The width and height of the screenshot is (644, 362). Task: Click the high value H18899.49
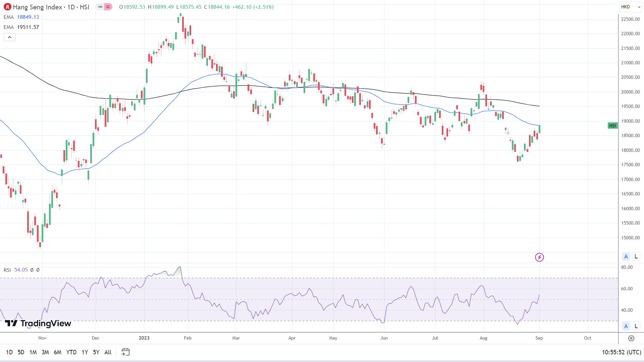(161, 7)
